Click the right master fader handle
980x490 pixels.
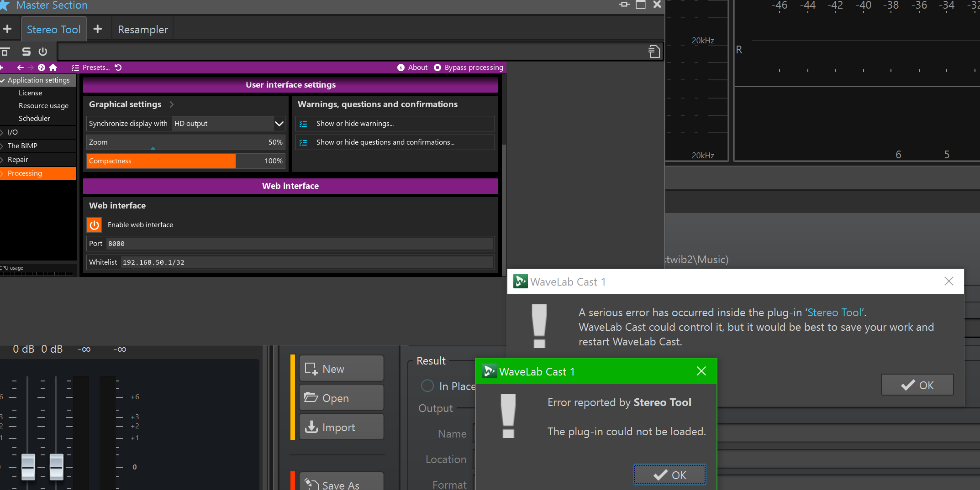tap(57, 466)
